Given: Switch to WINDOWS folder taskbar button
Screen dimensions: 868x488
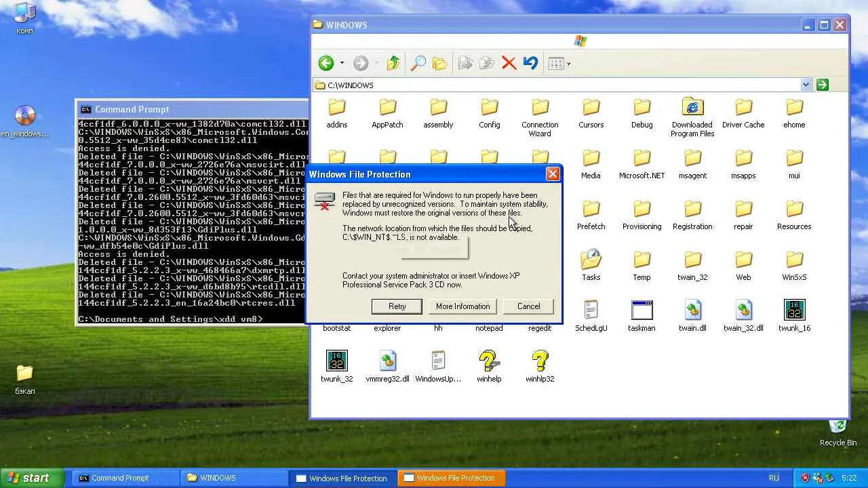Looking at the screenshot, I should 234,478.
